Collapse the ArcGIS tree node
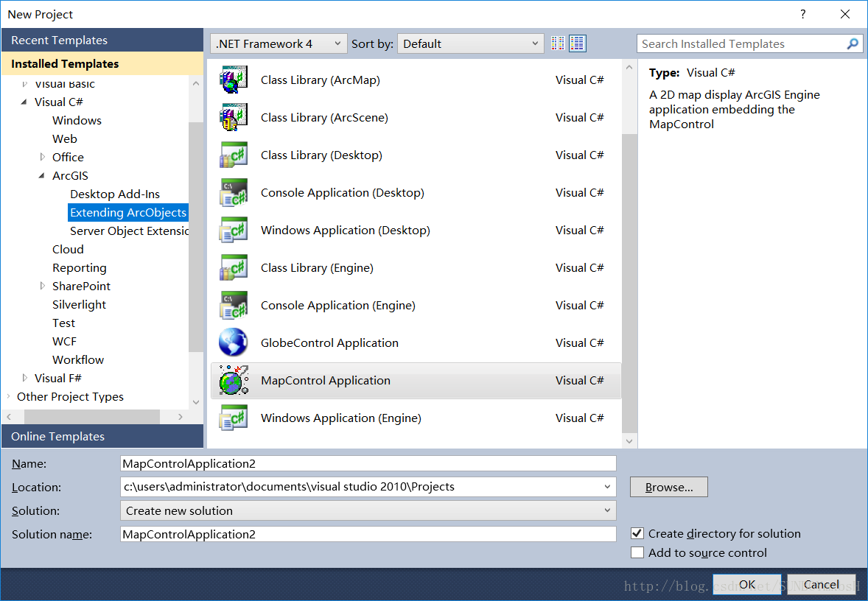 click(42, 175)
